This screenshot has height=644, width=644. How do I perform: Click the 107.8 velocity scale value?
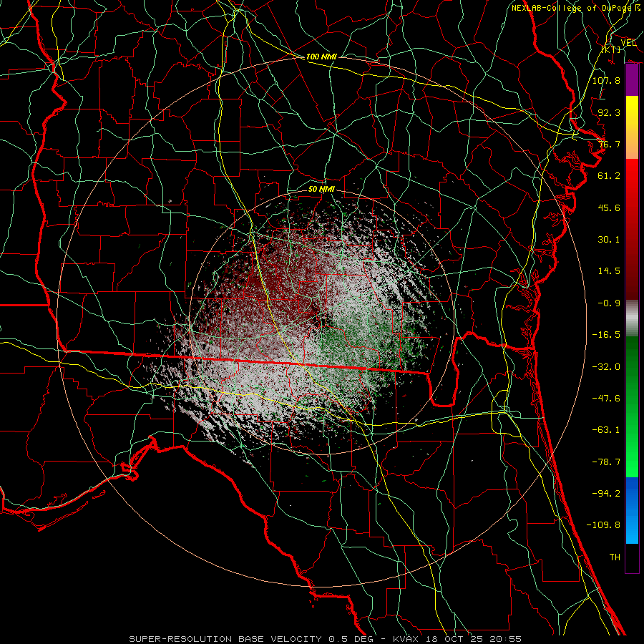pyautogui.click(x=606, y=80)
